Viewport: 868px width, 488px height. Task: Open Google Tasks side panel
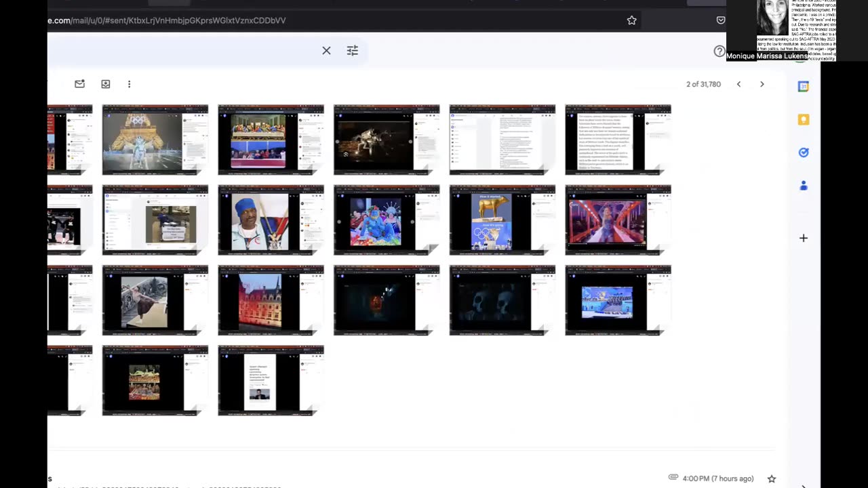(x=804, y=152)
